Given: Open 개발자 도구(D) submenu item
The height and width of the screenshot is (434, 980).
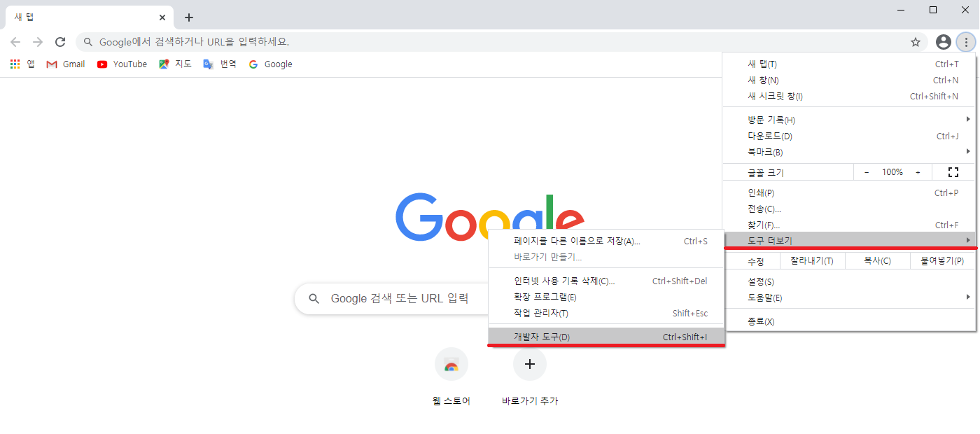Looking at the screenshot, I should tap(606, 337).
